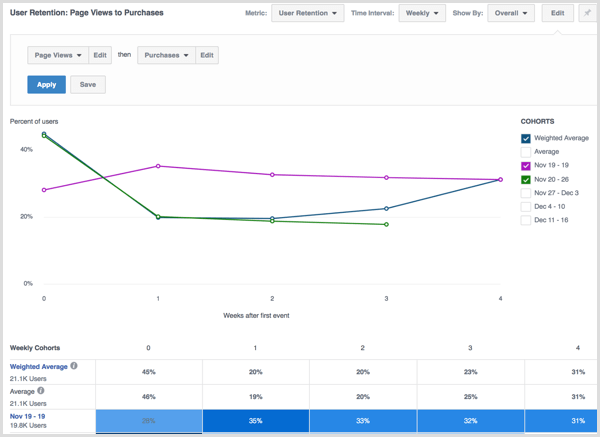Viewport: 600px width, 437px height.
Task: Click COHORTS legend heading
Action: [x=537, y=121]
